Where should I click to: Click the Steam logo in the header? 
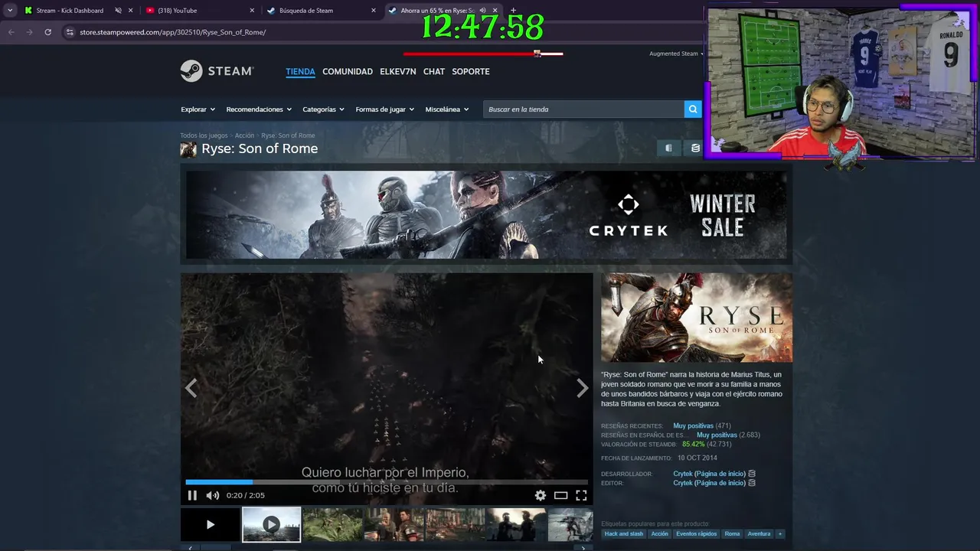(217, 71)
